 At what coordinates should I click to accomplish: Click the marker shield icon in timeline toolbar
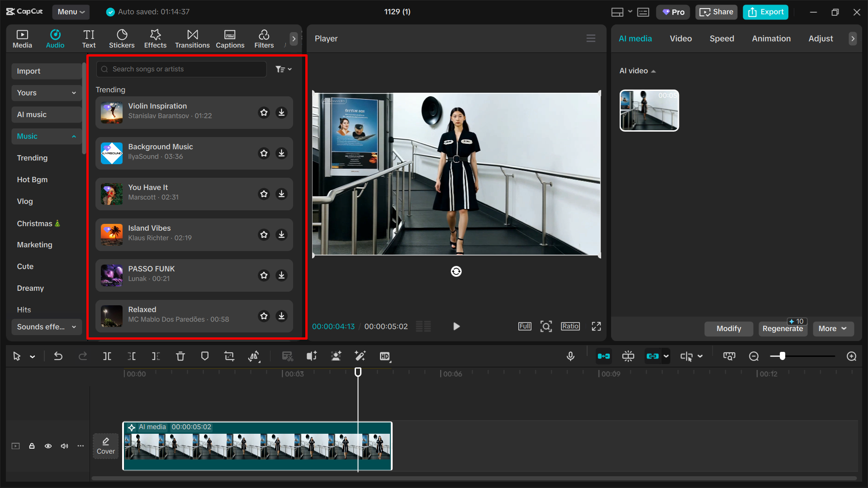(x=205, y=356)
